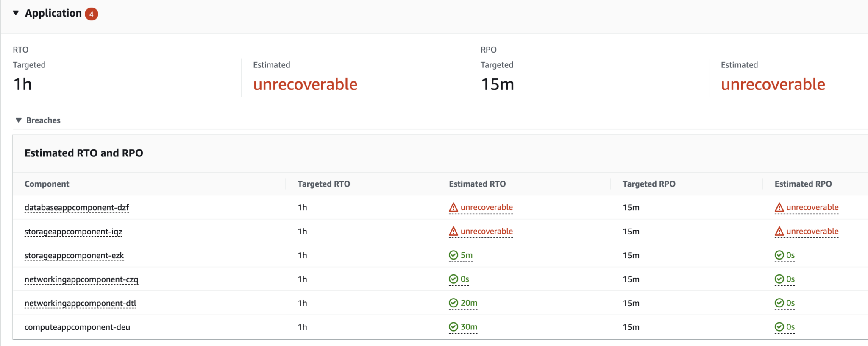The width and height of the screenshot is (868, 346).
Task: Click networkingappcomponent-czq 0s Estimated RTO value
Action: click(x=465, y=279)
